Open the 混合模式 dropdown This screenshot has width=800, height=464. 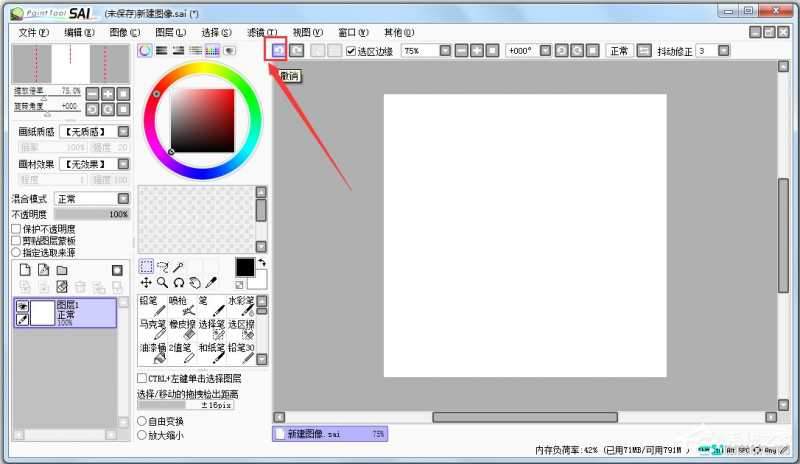(x=123, y=199)
